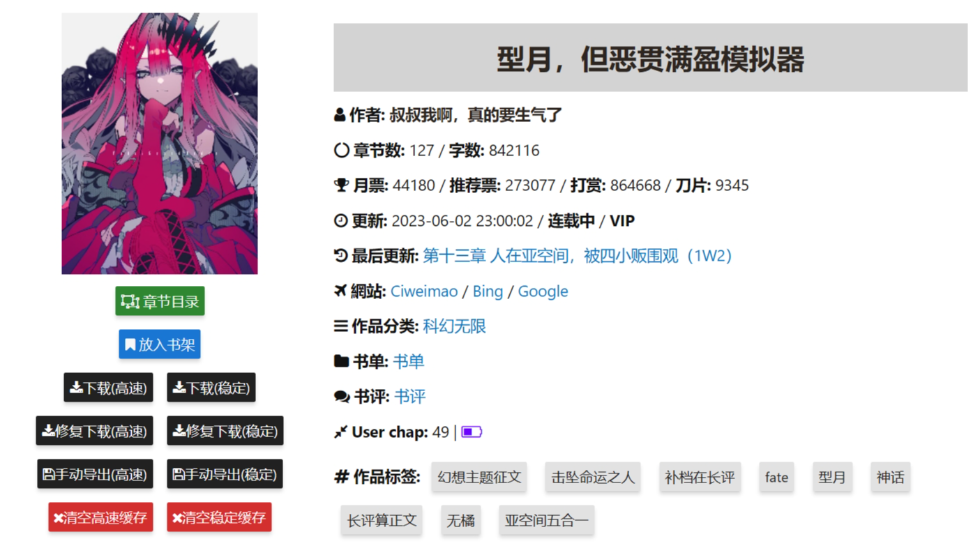Image resolution: width=980 pixels, height=548 pixels.
Task: Click the history icon beside 最后更新
Action: (x=340, y=256)
